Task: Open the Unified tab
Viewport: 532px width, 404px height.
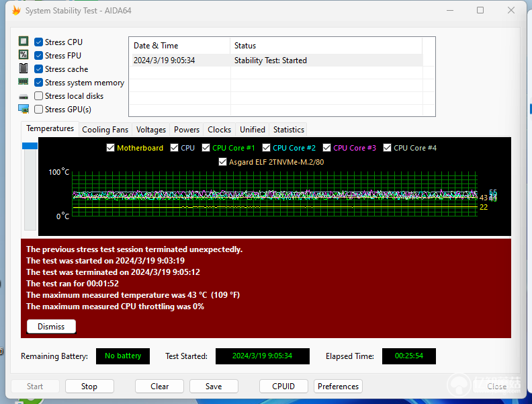Action: pyautogui.click(x=253, y=130)
